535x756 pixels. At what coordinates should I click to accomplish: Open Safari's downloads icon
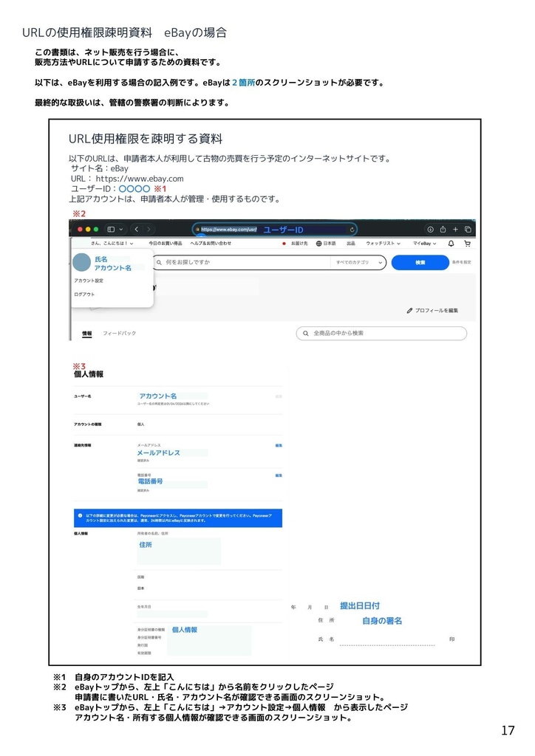point(430,230)
